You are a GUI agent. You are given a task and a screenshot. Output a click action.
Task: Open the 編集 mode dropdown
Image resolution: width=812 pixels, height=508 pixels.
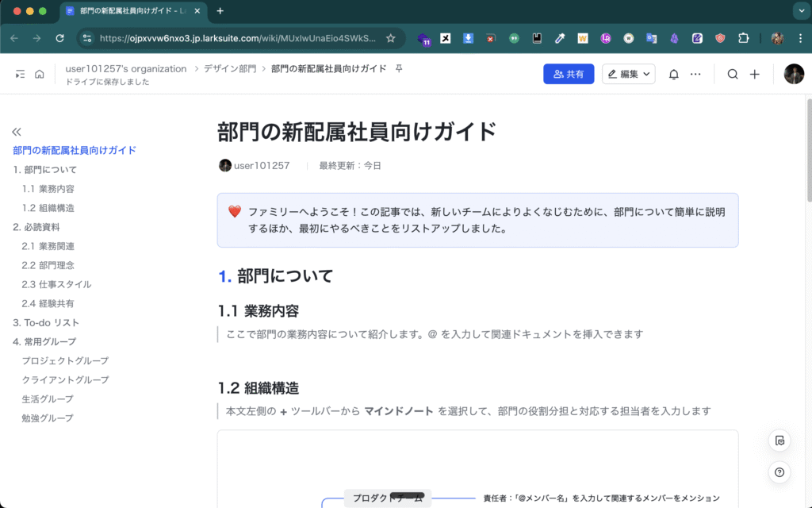pos(628,74)
